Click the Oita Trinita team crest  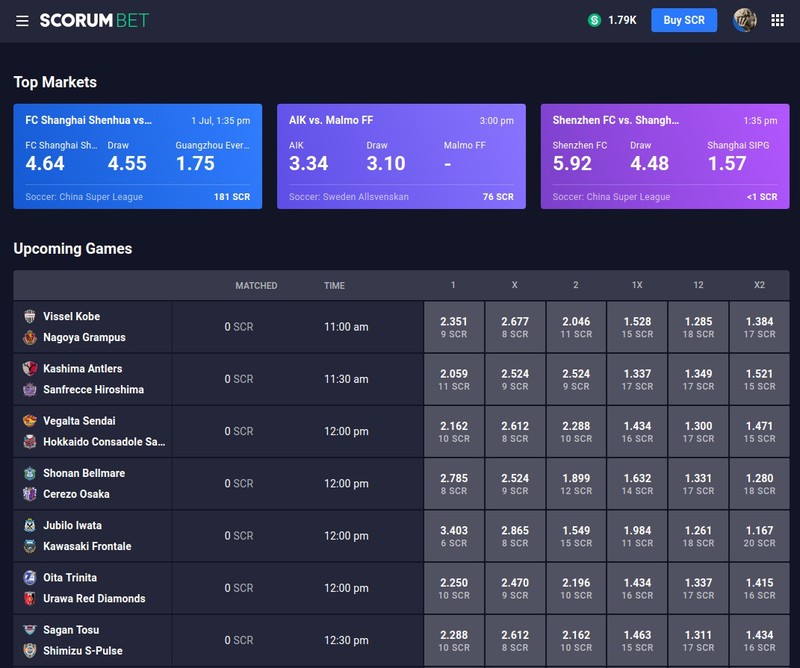click(30, 578)
